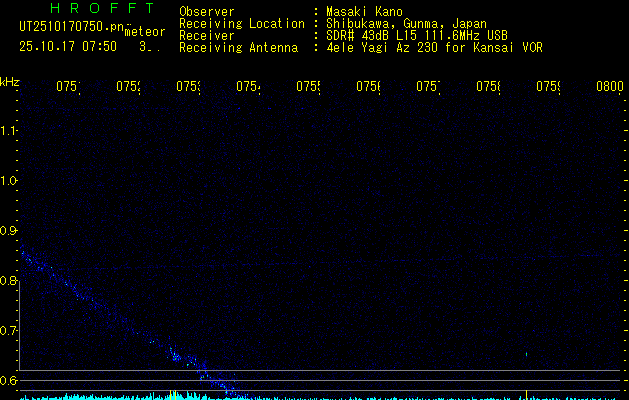
Task: Click the HROFFT title text
Action: click(102, 8)
